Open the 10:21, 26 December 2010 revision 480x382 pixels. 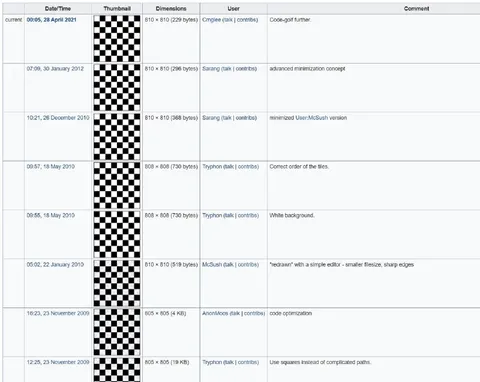[58, 118]
